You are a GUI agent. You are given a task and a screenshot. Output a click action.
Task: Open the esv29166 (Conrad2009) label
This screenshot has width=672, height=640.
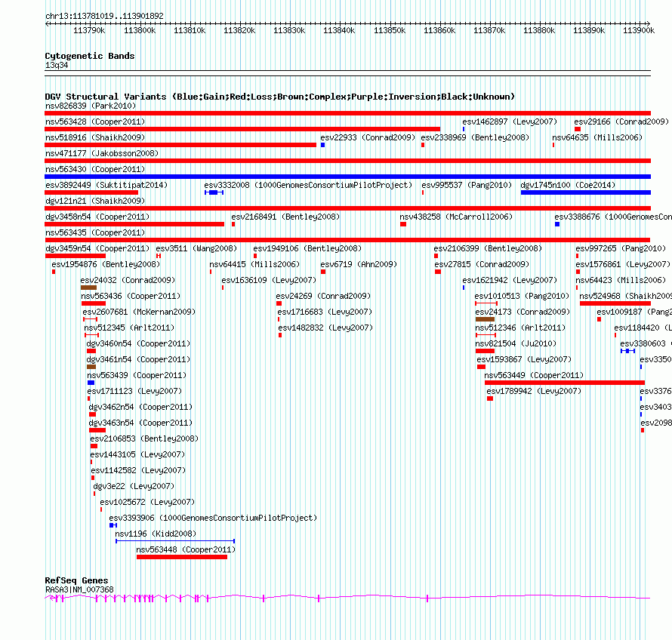(x=621, y=122)
